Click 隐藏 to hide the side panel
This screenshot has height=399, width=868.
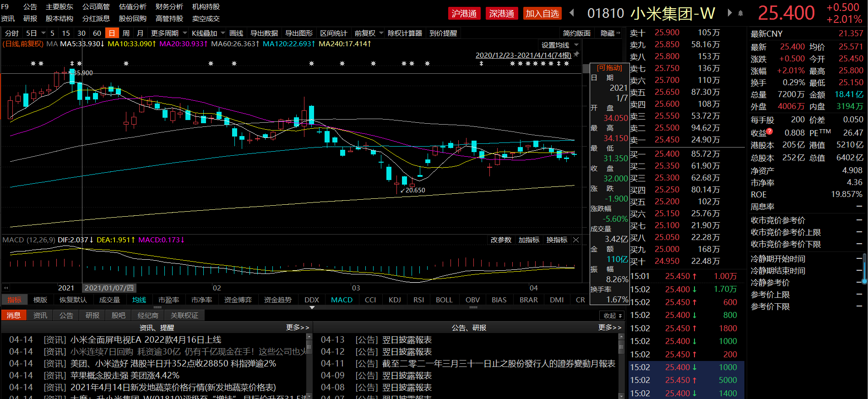point(608,33)
